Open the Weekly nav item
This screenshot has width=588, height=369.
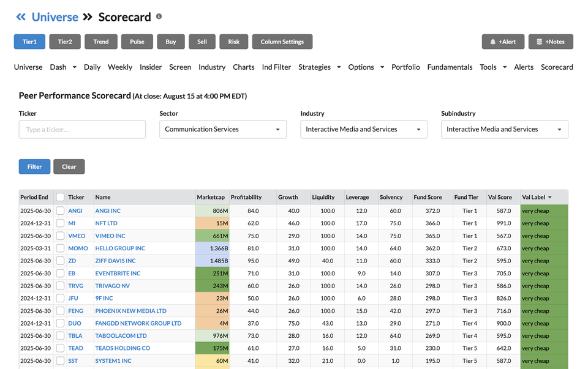[x=120, y=67]
